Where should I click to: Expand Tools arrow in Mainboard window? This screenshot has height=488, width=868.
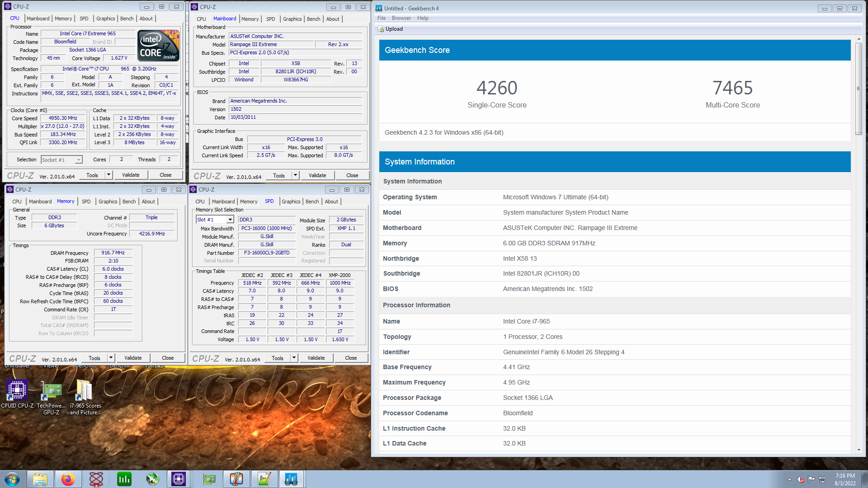[x=295, y=175]
